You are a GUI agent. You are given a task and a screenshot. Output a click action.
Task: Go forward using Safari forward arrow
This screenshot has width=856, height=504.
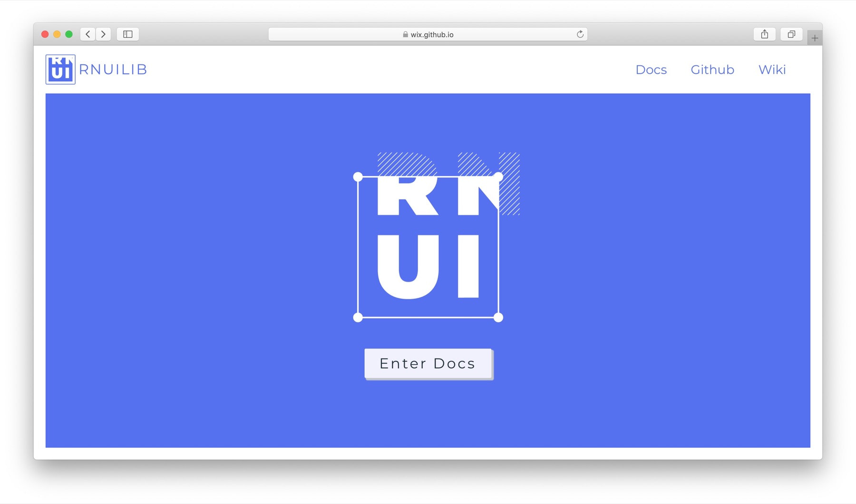coord(103,34)
